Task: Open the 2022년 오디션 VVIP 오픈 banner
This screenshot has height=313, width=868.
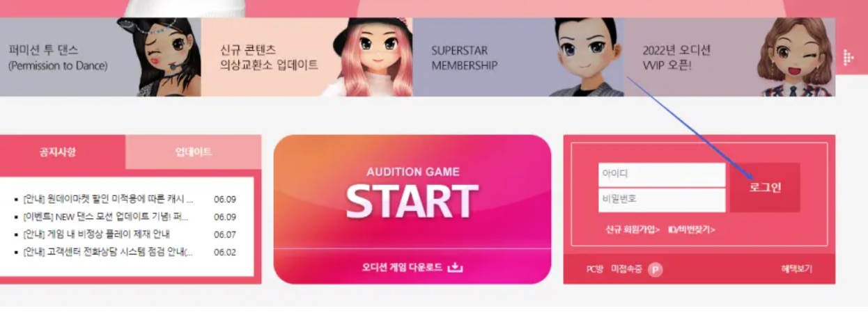Action: [x=729, y=57]
